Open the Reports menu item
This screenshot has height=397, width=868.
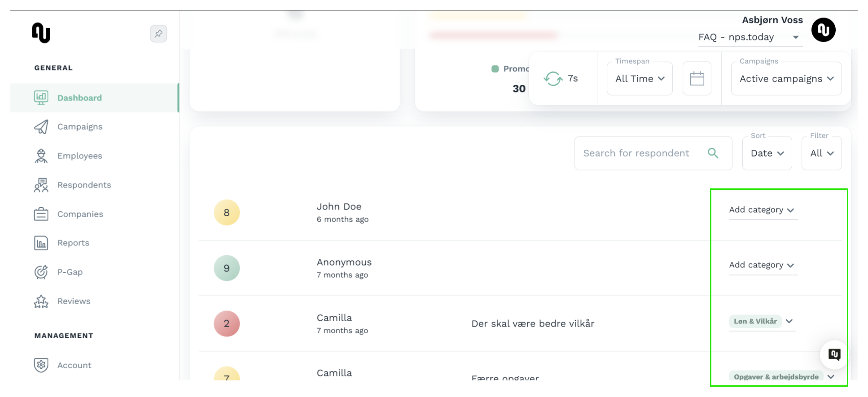[73, 243]
